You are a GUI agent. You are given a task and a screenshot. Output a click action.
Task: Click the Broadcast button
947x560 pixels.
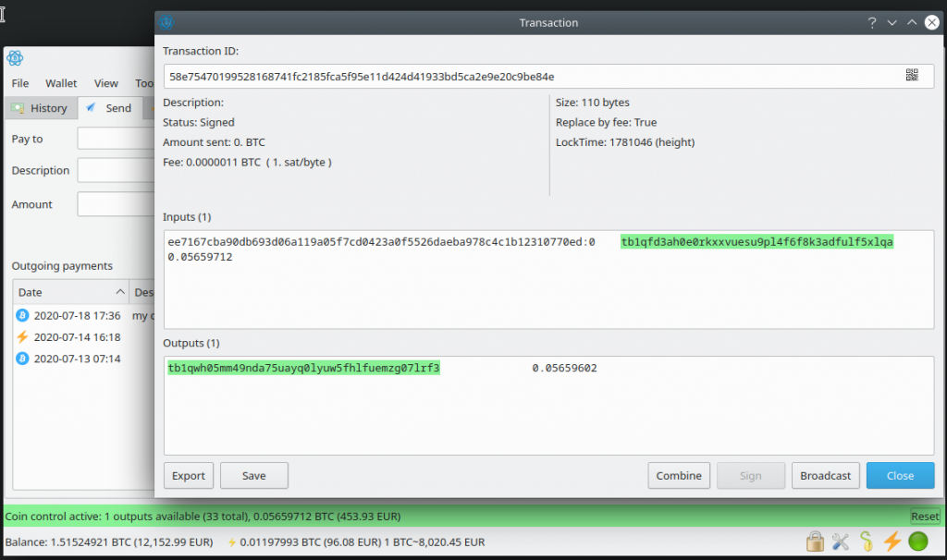[x=826, y=476]
